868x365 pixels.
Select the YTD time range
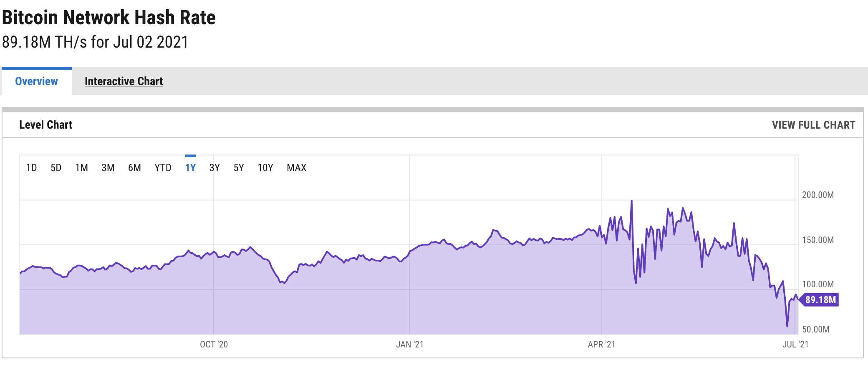[163, 168]
